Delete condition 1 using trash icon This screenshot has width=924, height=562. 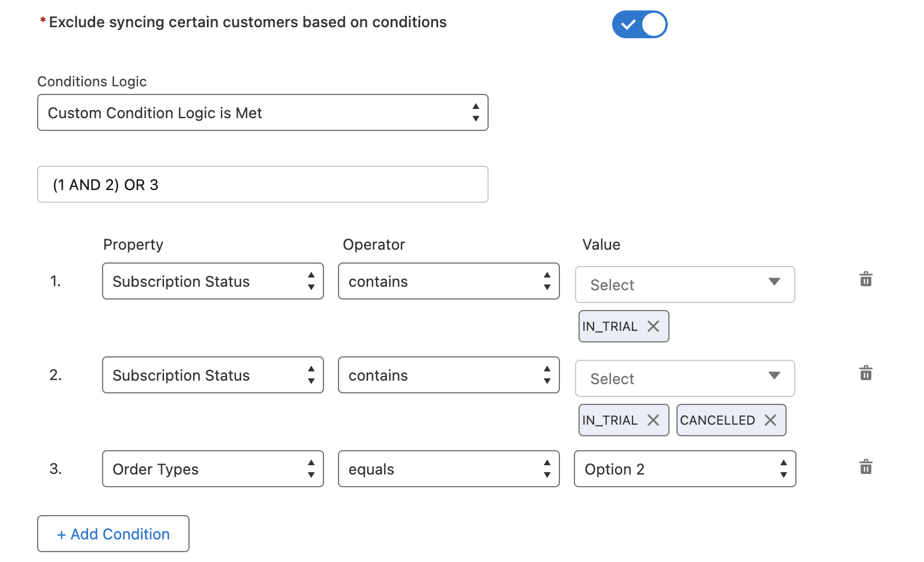pos(865,279)
